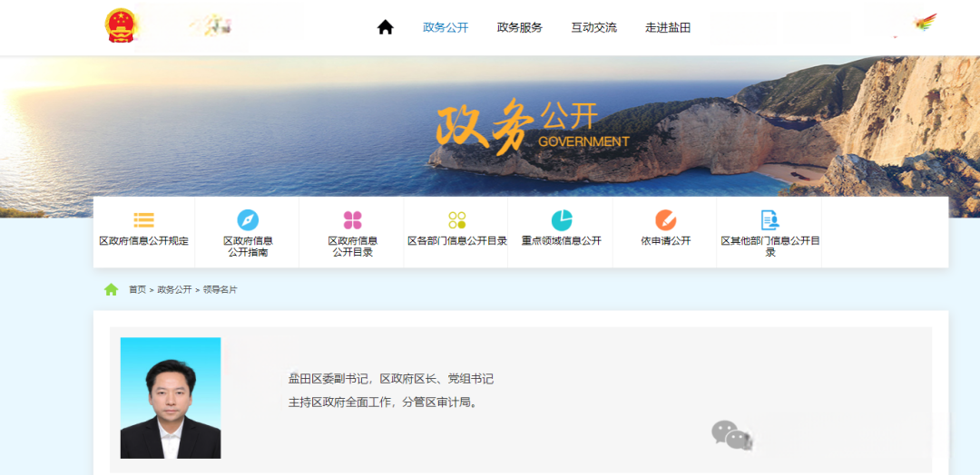Click the pink four-petal icon for 公开目录
This screenshot has width=980, height=475.
352,219
